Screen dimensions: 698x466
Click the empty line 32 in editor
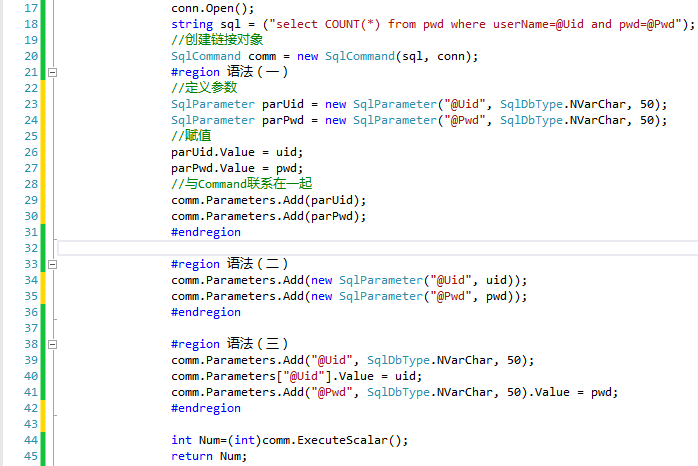(377, 248)
